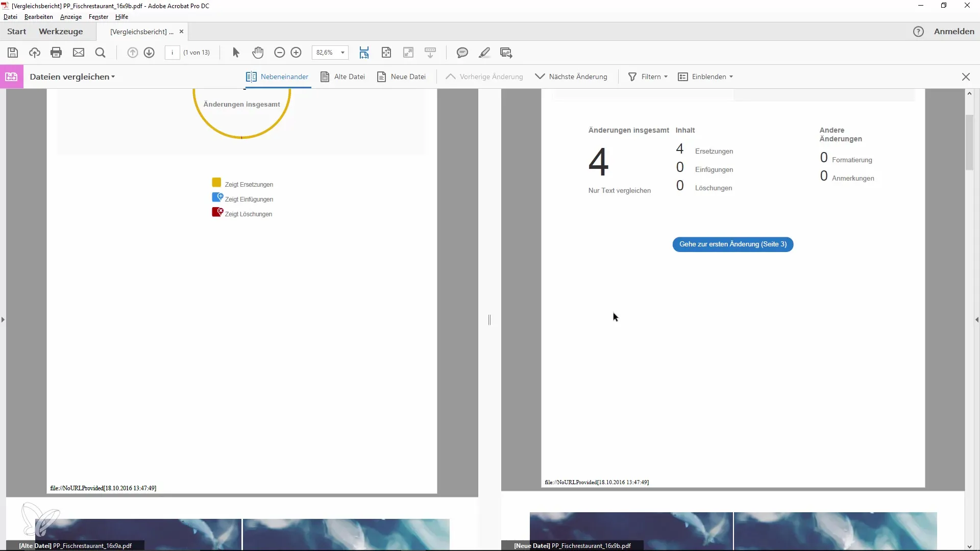Open help with the question mark icon
Screen dimensions: 980x551
[x=918, y=32]
